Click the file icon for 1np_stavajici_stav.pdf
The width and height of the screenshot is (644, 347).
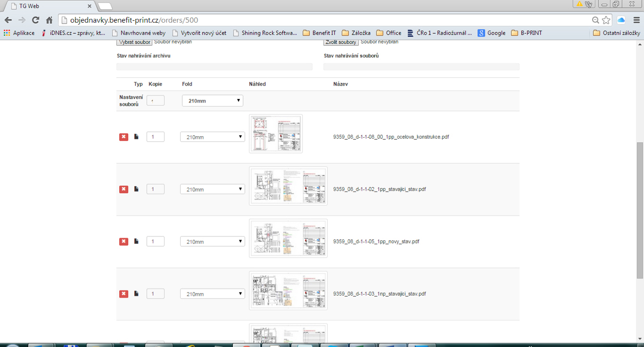pos(136,294)
